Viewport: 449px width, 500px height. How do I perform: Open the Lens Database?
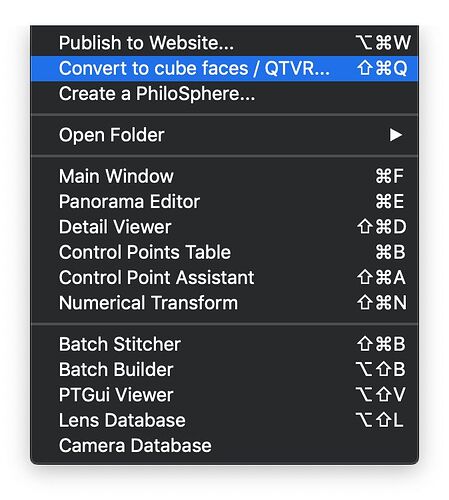tap(224, 420)
